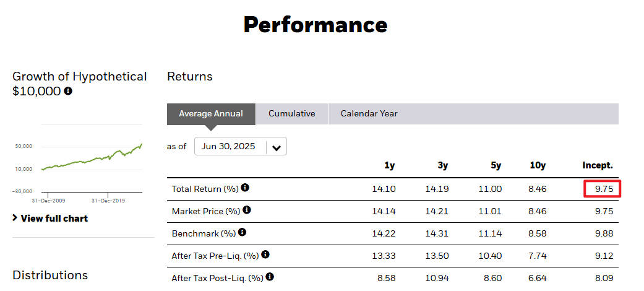
Task: Select the Jun 30, 2025 date field
Action: [x=230, y=147]
